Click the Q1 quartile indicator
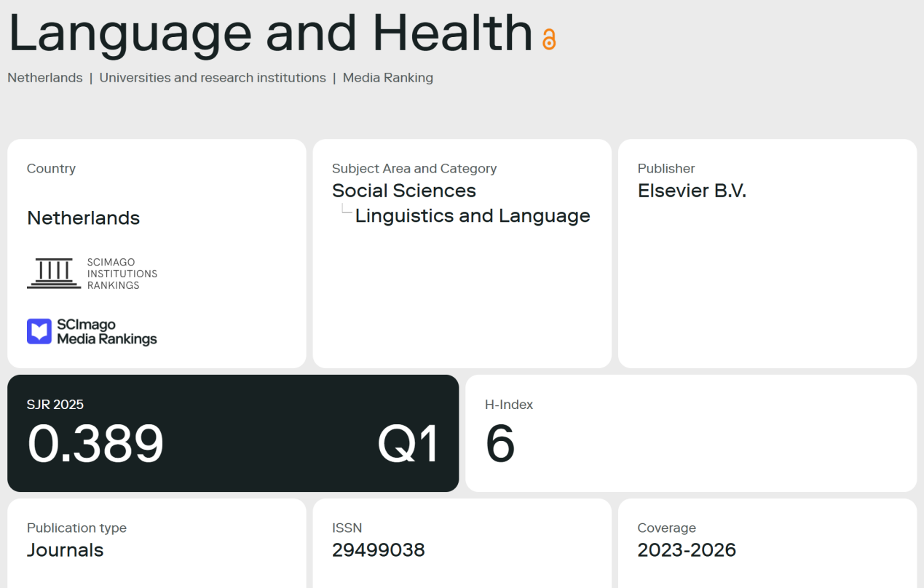 point(408,444)
